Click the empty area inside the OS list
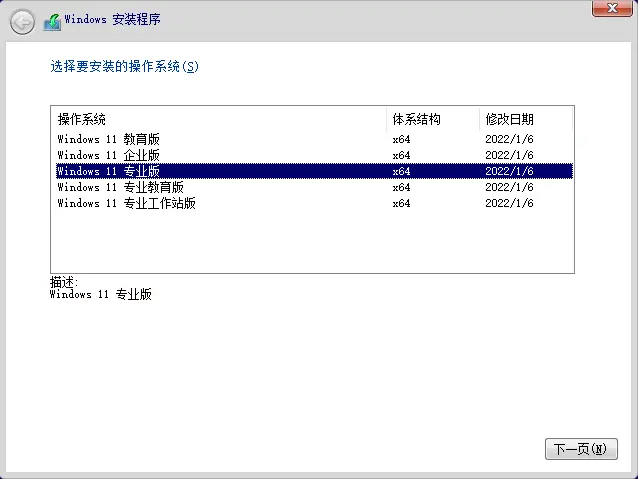Screen dimensions: 638x479 (x=310, y=242)
